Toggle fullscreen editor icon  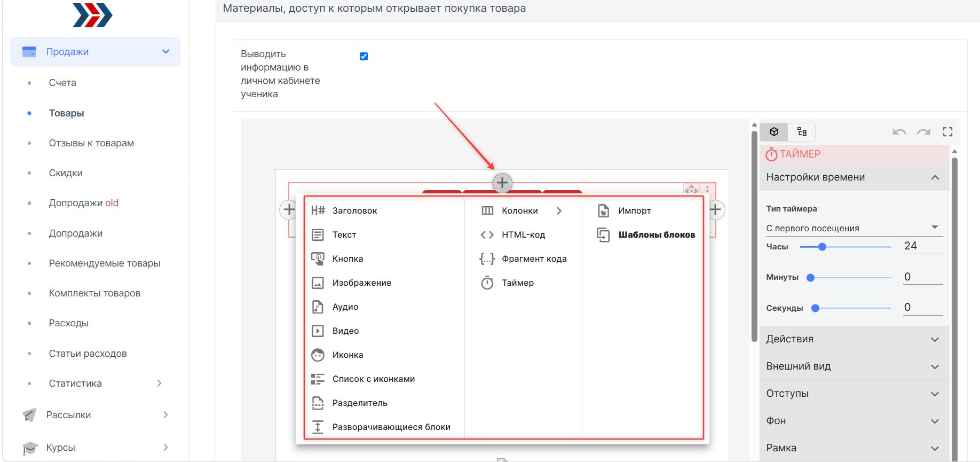(x=947, y=132)
